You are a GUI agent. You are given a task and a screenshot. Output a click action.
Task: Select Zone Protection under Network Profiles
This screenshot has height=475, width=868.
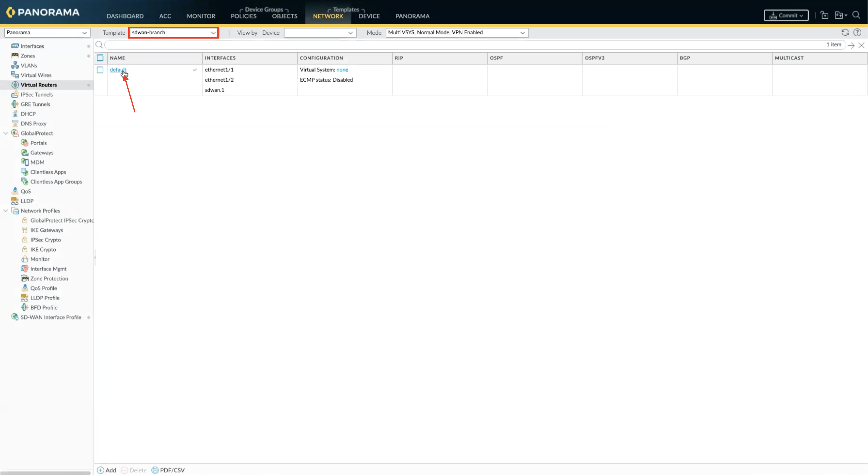click(x=49, y=279)
